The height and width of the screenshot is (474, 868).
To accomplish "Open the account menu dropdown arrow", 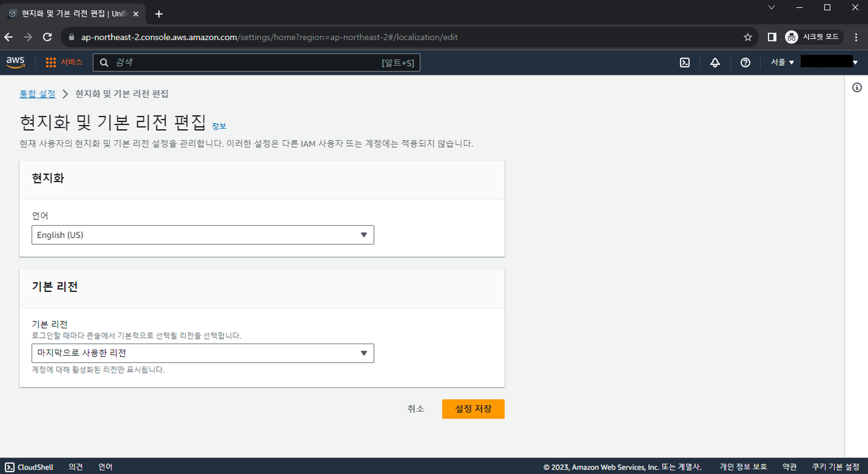I will [855, 63].
